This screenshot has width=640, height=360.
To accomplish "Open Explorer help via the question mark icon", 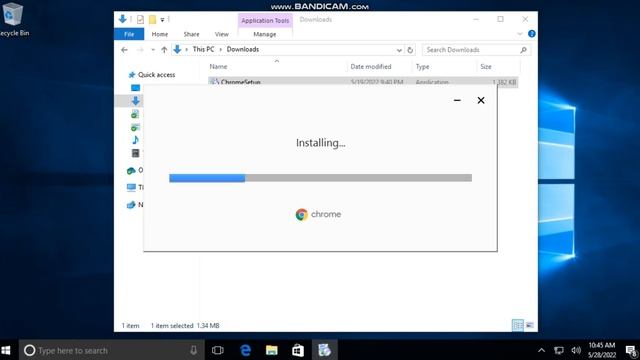I will [531, 34].
